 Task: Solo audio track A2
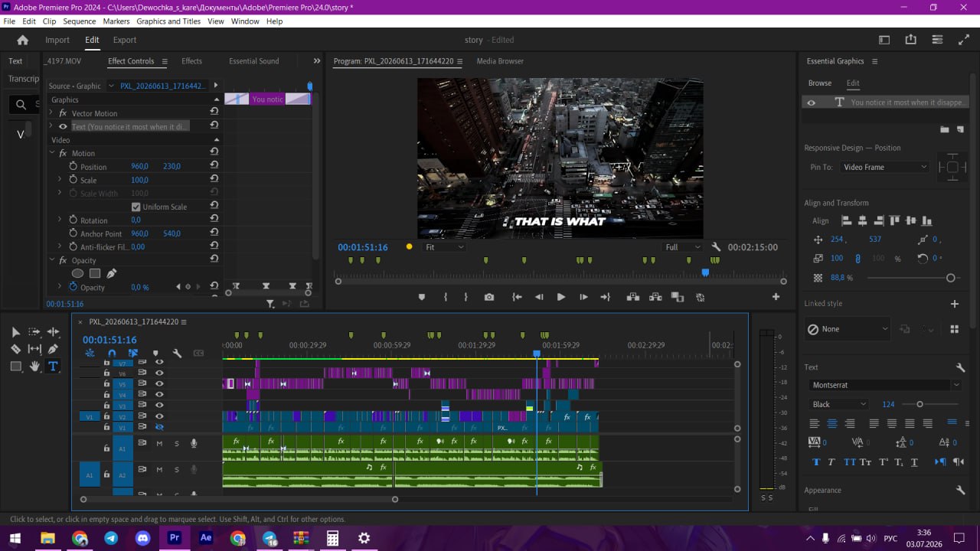click(176, 470)
